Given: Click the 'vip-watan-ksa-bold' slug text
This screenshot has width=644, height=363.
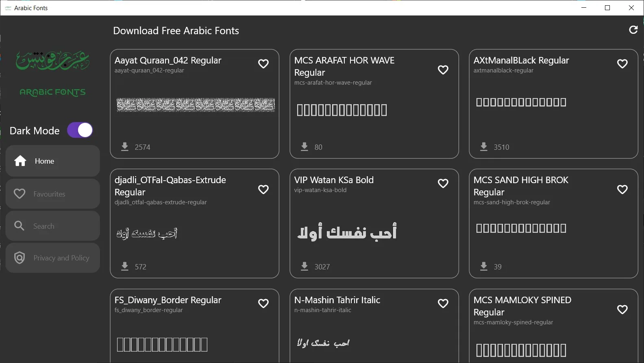Looking at the screenshot, I should [x=320, y=190].
